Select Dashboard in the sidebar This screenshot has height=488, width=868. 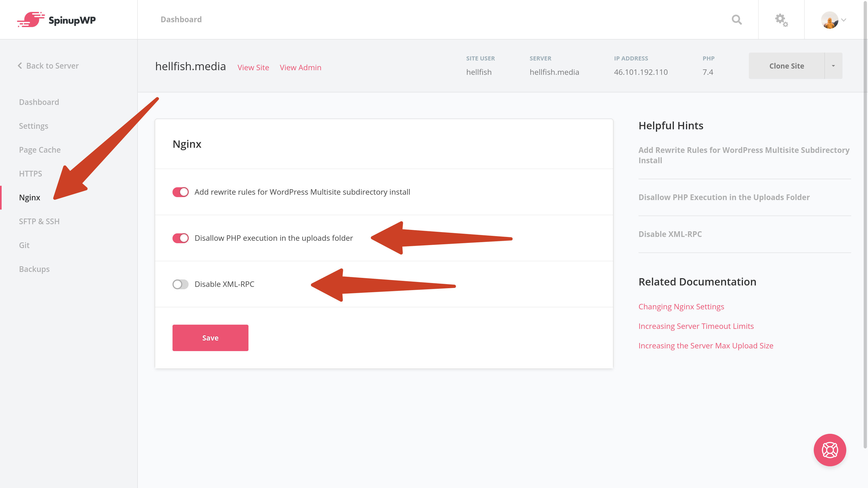pyautogui.click(x=39, y=102)
